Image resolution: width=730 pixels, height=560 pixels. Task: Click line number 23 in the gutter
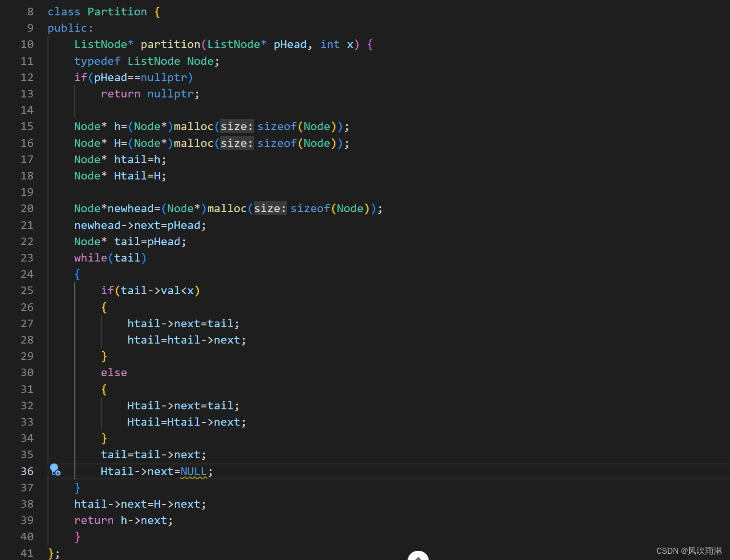27,258
